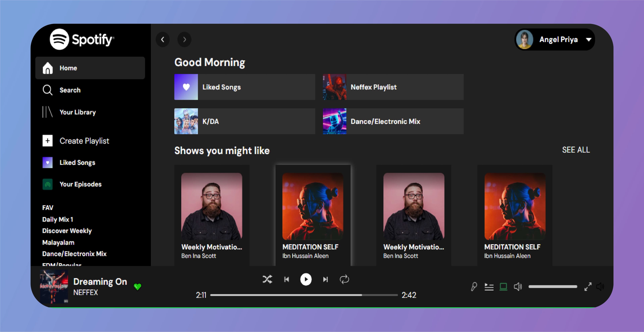Screen dimensions: 644x332
Task: Click the Home house icon
Action: tap(47, 68)
